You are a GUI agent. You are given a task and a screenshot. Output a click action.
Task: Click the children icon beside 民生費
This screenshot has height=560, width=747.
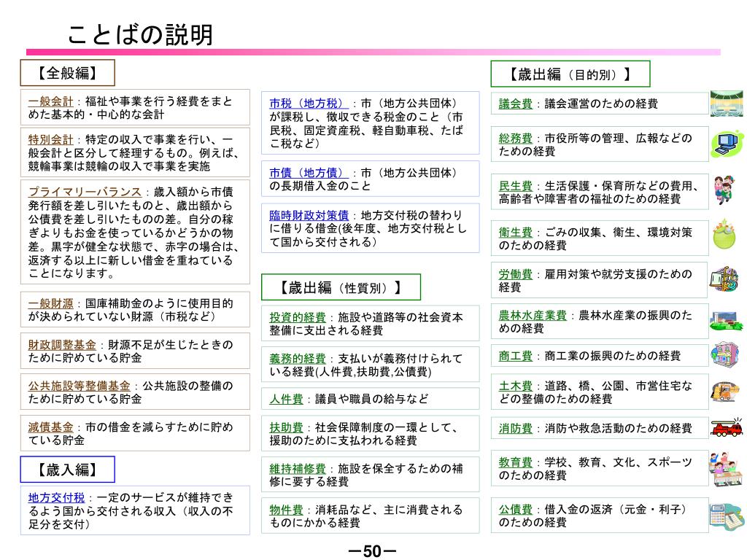(x=724, y=190)
